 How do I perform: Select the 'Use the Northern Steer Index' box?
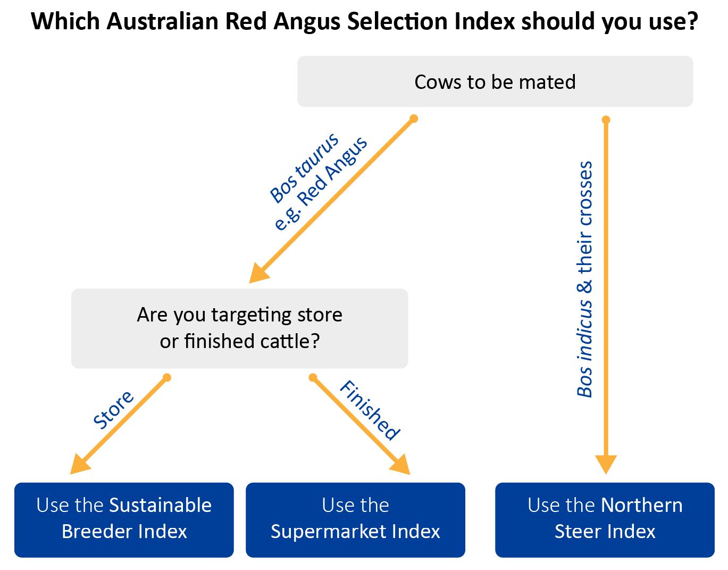[x=605, y=520]
